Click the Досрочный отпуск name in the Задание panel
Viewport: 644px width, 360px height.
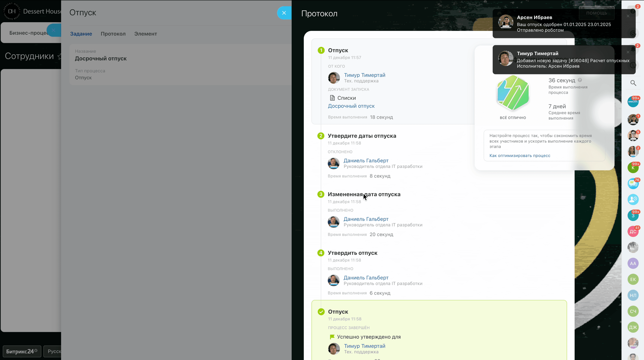[x=101, y=58]
